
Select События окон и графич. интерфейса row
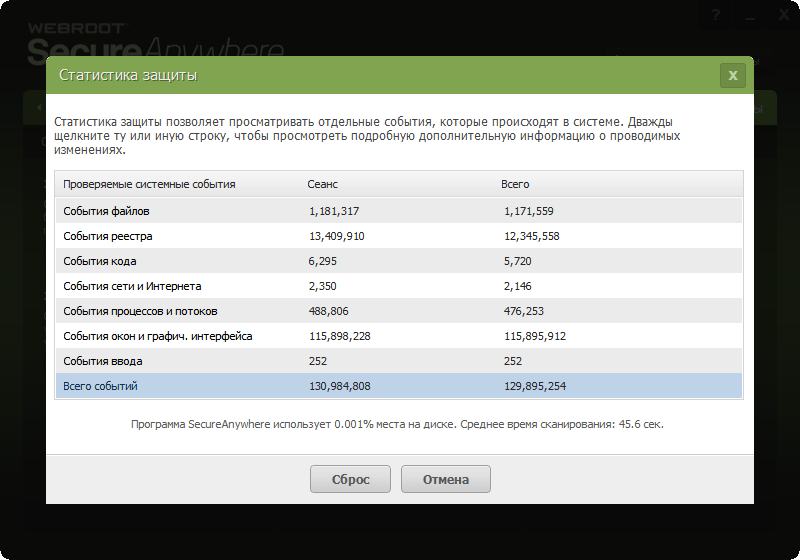point(398,336)
